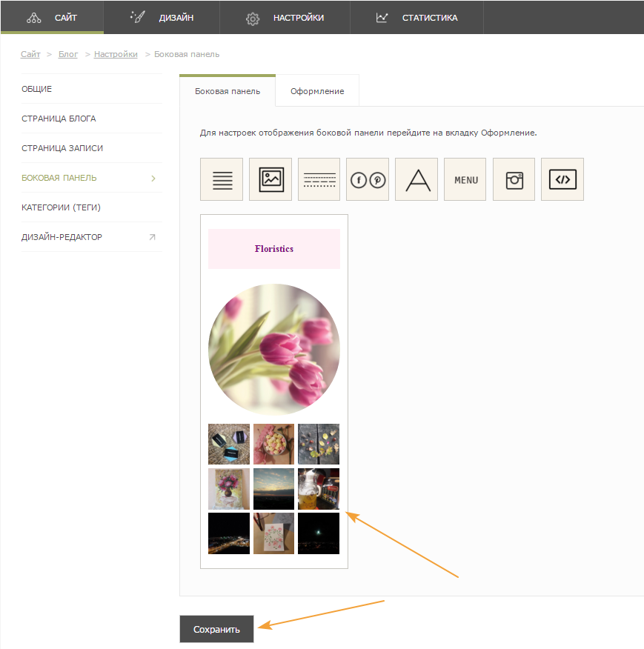
Task: Open the НАСТРОЙКИ top menu
Action: point(285,17)
